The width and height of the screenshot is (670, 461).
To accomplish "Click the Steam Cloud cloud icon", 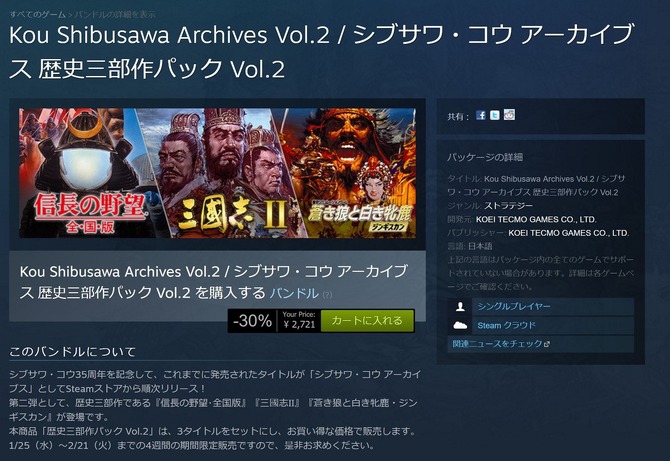I will click(460, 325).
